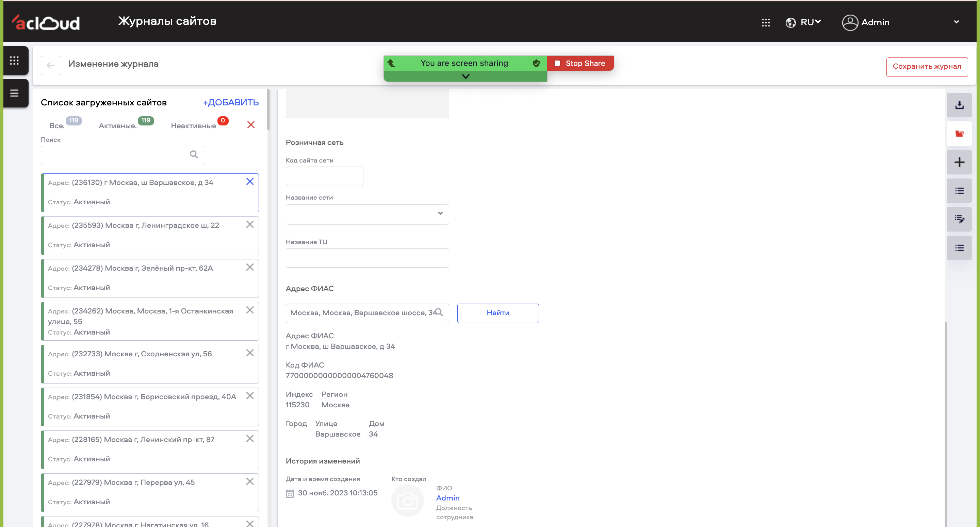Select site (231854) Борисовский проезд, 40А
Viewport: 980px width, 527px height.
coord(150,407)
